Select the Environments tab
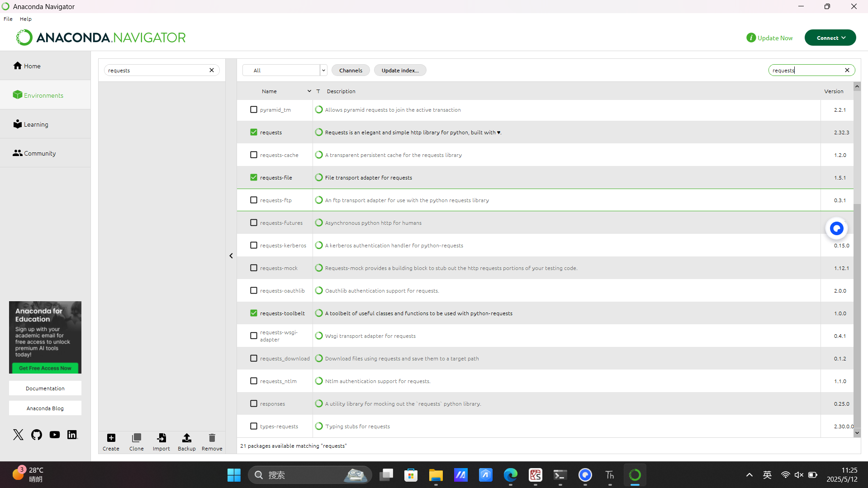The height and width of the screenshot is (488, 868). pos(45,95)
